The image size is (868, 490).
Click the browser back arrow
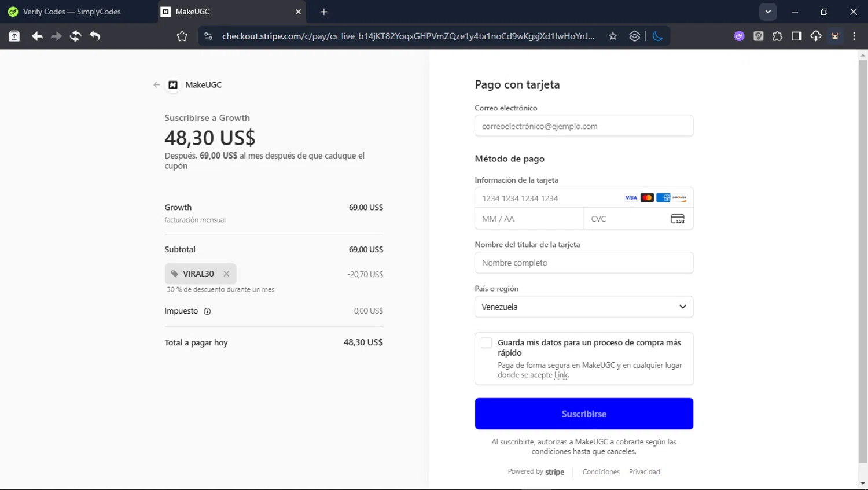(37, 36)
